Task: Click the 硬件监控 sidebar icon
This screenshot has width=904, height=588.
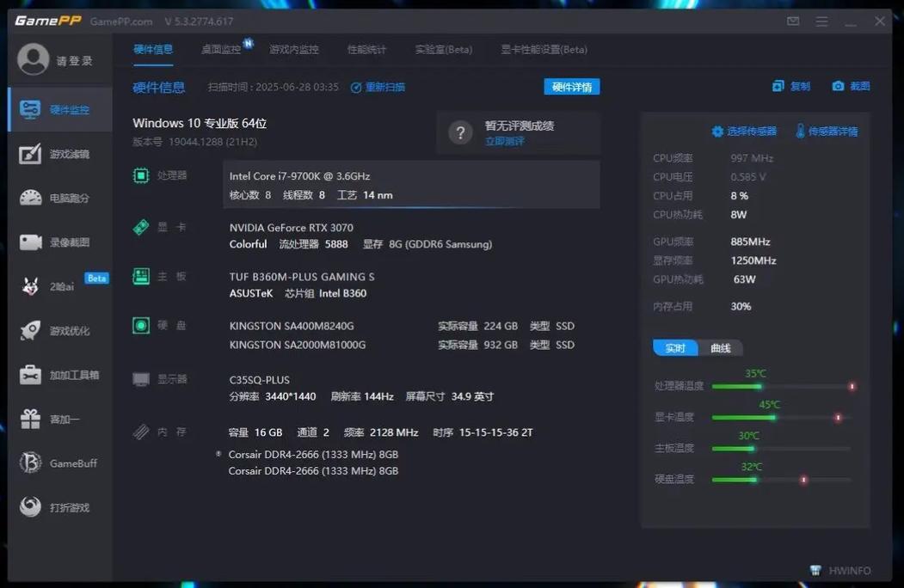Action: (x=31, y=109)
